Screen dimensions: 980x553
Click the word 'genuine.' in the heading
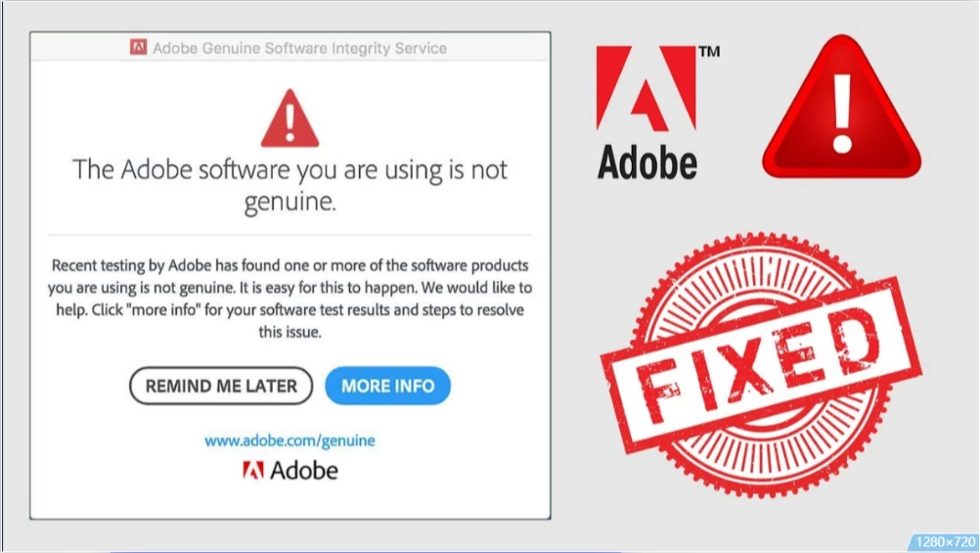[290, 202]
